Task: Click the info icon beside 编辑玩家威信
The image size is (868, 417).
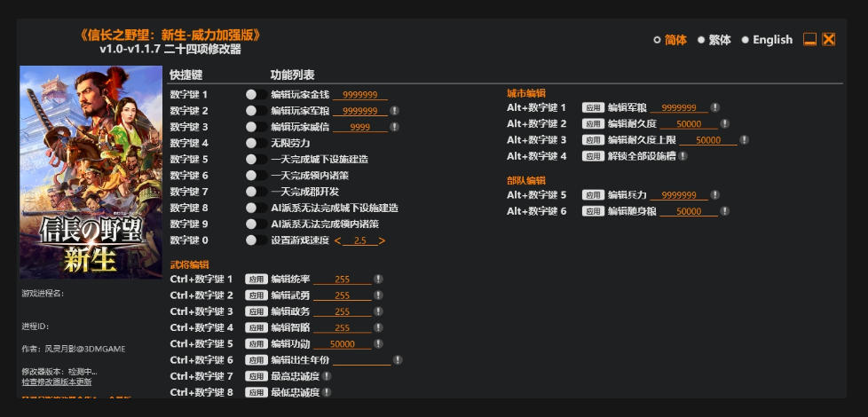Action: [x=394, y=127]
